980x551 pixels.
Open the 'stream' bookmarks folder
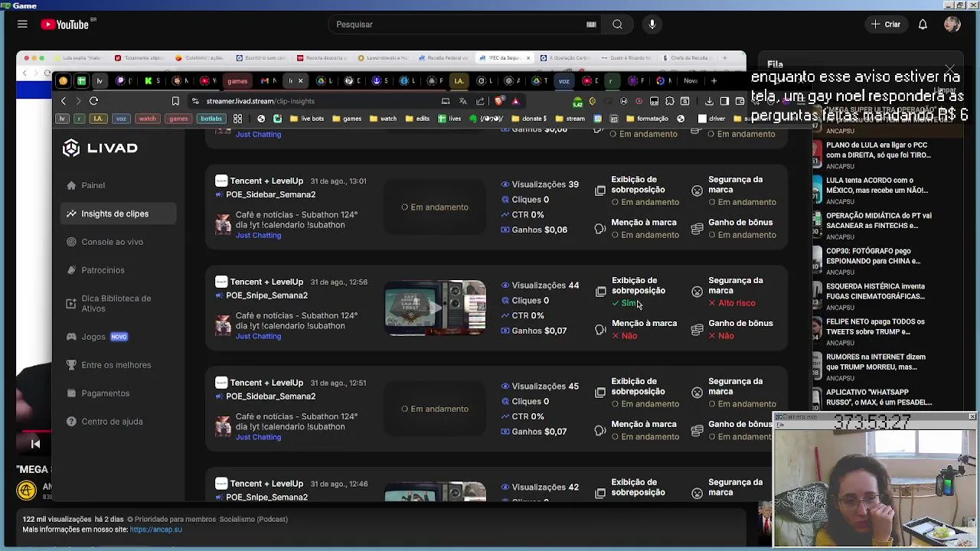point(570,119)
